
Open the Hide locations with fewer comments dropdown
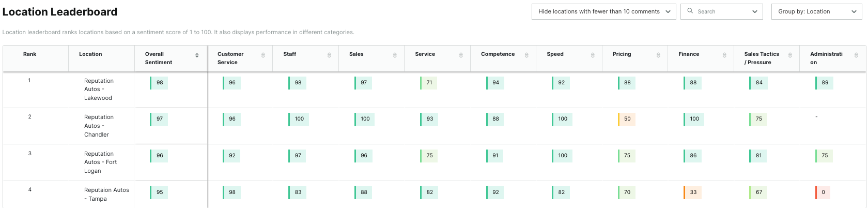[603, 11]
